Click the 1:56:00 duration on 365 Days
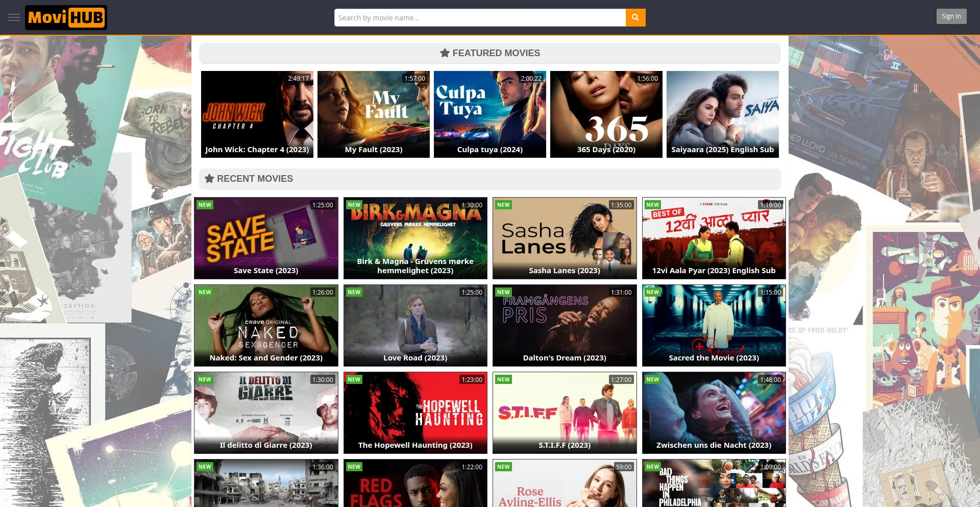Viewport: 980px width, 507px height. coord(648,79)
